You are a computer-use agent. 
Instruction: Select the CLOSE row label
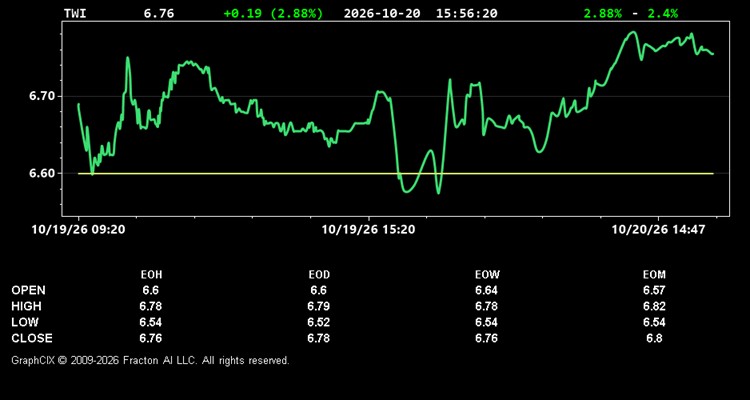[x=32, y=338]
